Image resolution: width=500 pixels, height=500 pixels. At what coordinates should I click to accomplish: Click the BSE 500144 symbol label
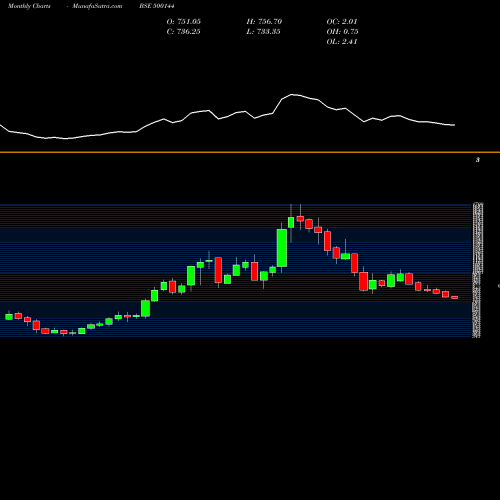[157, 6]
